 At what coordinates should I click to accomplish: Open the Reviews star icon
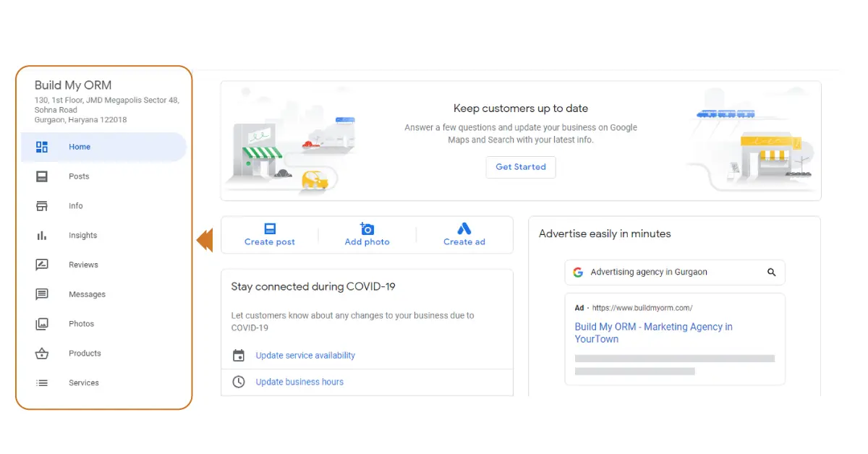coord(42,265)
